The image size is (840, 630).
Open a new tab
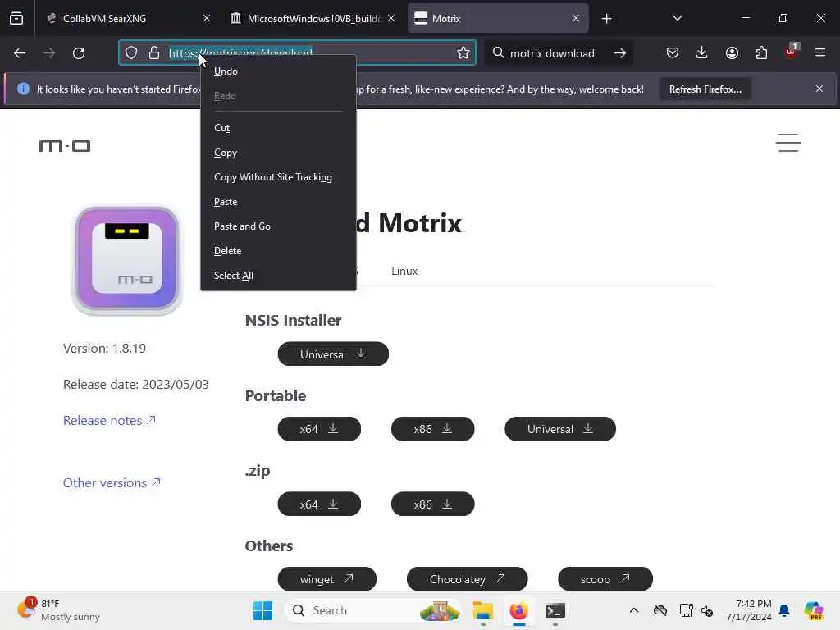[606, 19]
